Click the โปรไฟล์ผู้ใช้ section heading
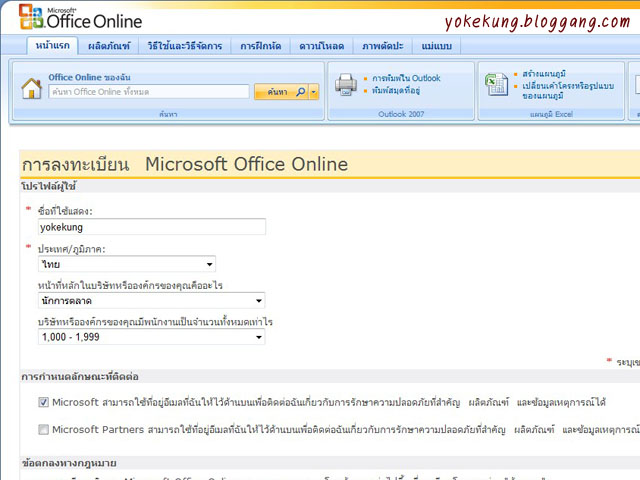This screenshot has width=640, height=480. pos(49,187)
